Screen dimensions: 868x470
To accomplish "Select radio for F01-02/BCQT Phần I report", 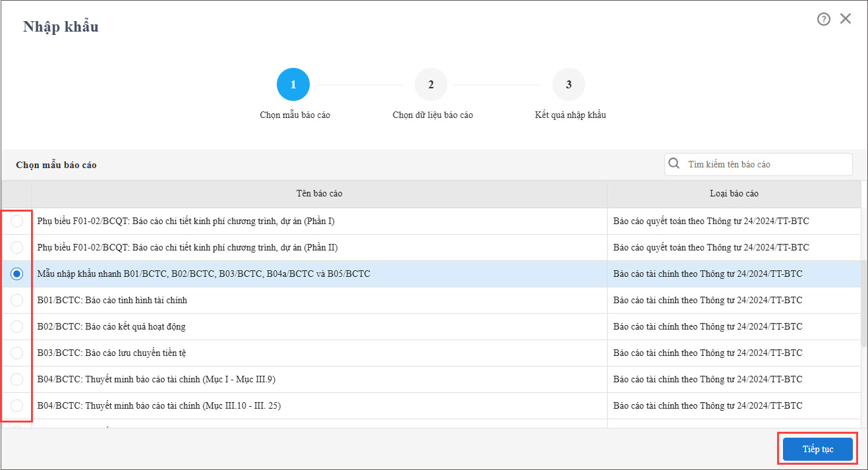I will click(17, 221).
